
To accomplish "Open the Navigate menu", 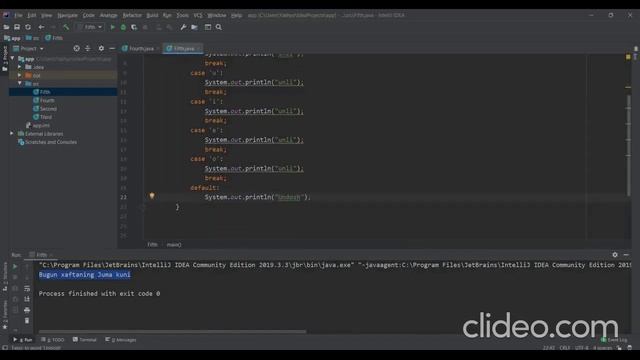I will click(67, 15).
